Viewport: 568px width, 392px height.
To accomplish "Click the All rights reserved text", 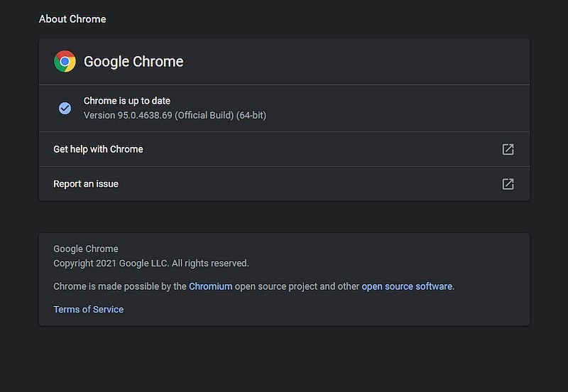I will [210, 263].
